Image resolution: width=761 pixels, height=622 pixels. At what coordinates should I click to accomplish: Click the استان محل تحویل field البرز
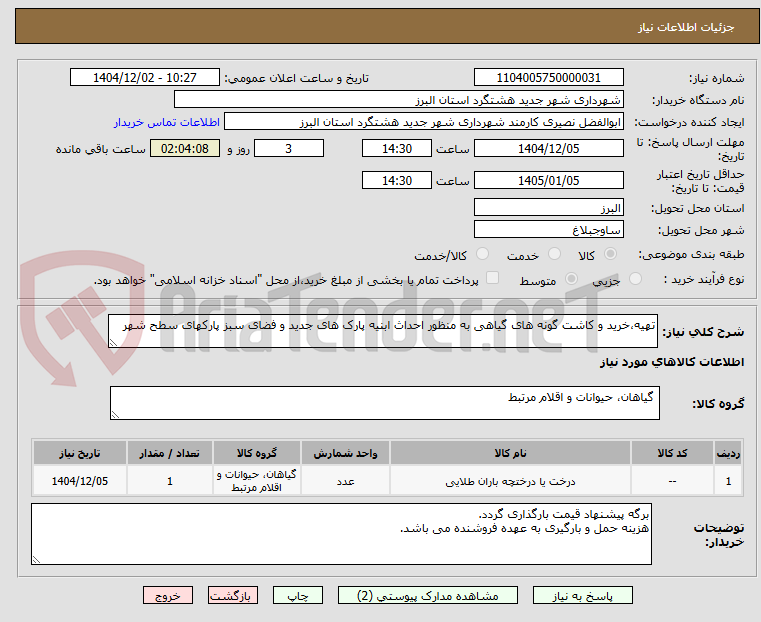[x=548, y=208]
